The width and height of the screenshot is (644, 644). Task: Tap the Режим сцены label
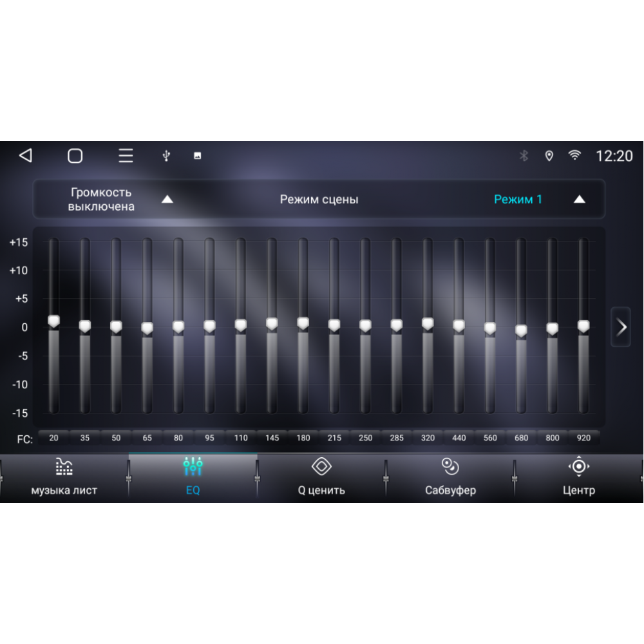click(319, 199)
